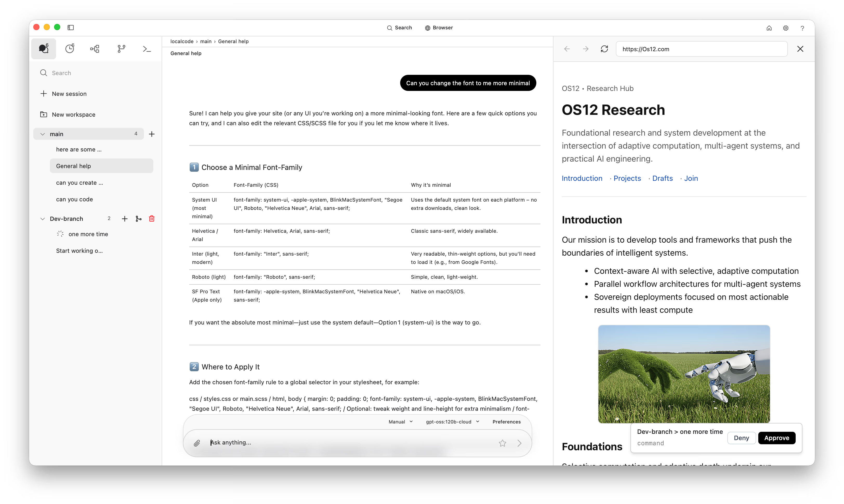844x504 pixels.
Task: Click the star icon in prompt box
Action: coord(502,443)
